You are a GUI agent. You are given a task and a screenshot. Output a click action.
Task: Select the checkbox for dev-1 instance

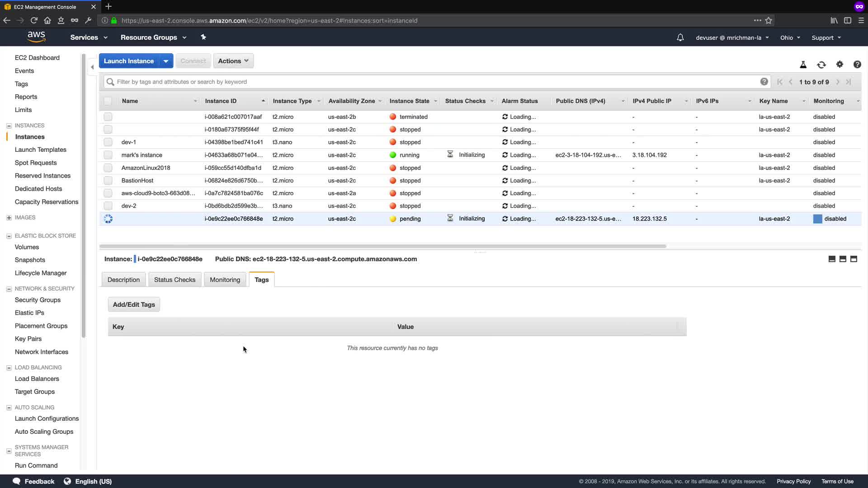[108, 142]
